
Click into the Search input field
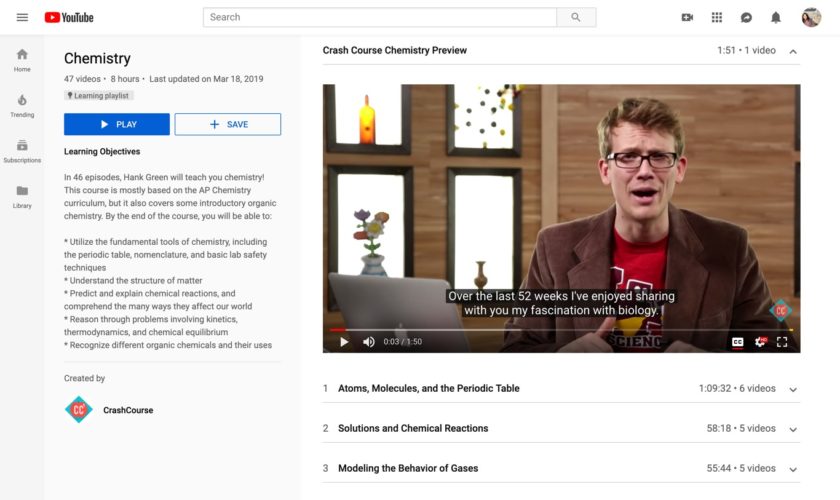(380, 17)
